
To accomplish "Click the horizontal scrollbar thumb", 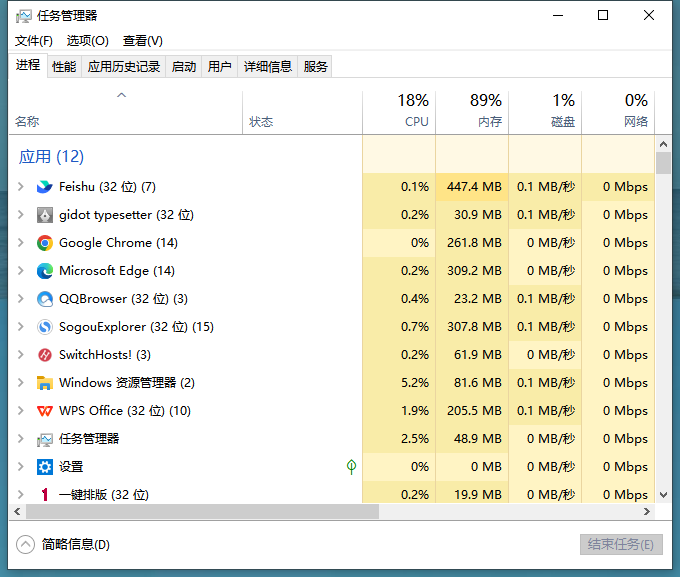I will coord(203,511).
